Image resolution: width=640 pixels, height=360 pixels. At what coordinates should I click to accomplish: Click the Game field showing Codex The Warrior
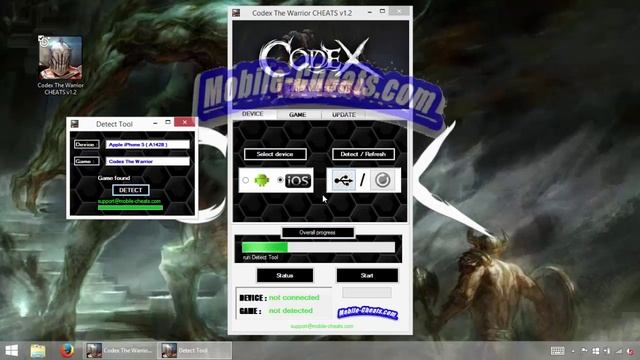[148, 161]
